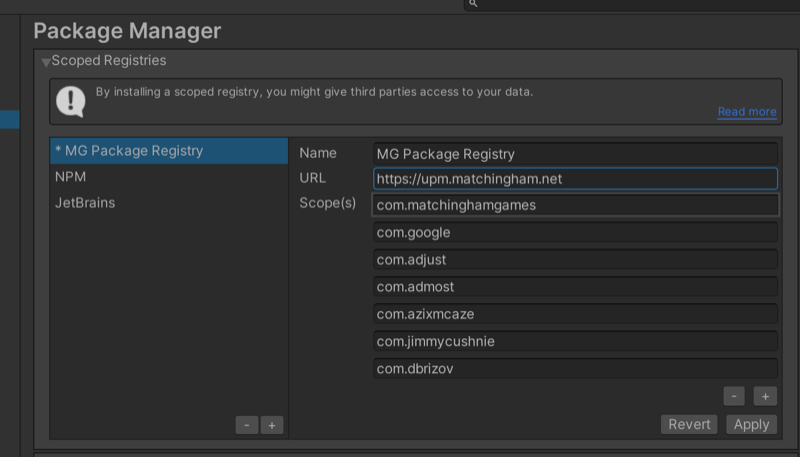Click the Scoped Registries label
The image size is (800, 457).
[109, 61]
